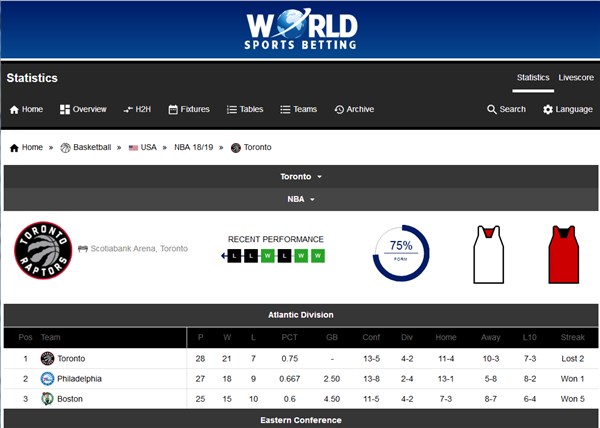Open the Archive menu item
The image size is (600, 428).
point(354,109)
